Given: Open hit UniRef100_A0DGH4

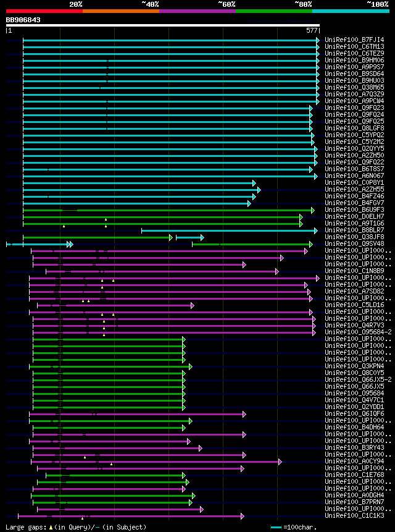Looking at the screenshot, I should click(x=354, y=495).
